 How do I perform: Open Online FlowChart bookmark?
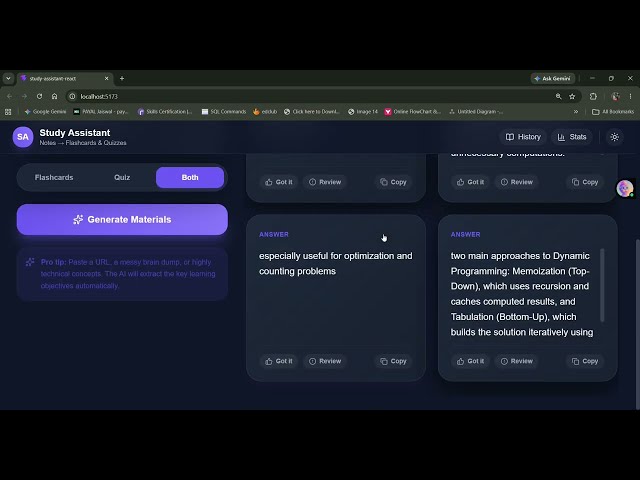(x=413, y=111)
